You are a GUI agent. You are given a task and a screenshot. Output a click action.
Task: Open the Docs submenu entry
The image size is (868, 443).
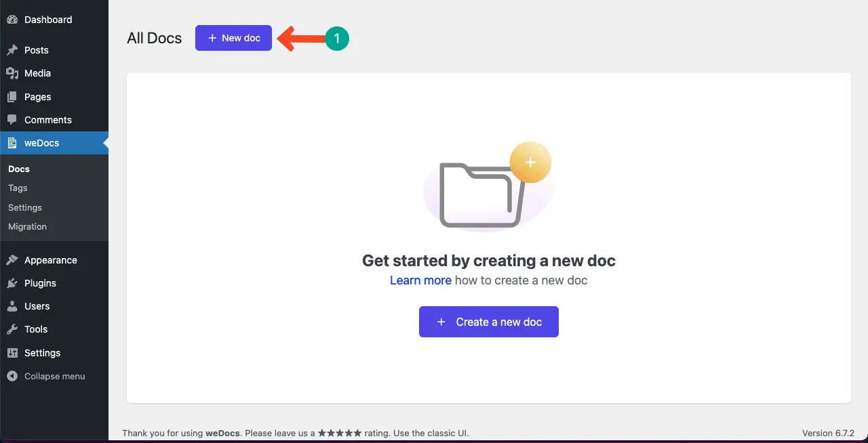[x=19, y=169]
